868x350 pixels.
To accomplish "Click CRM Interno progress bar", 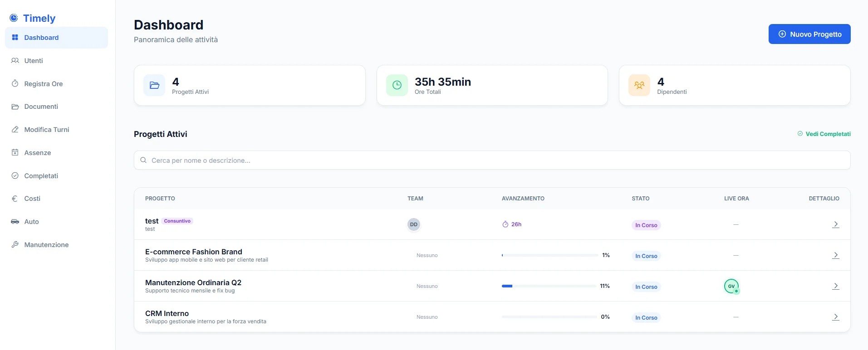I will click(549, 317).
